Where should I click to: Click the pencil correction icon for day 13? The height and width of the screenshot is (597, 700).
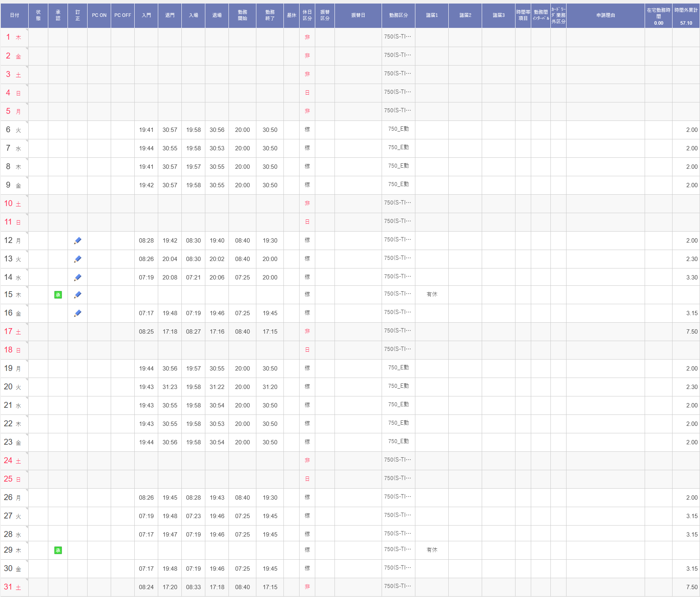[77, 259]
